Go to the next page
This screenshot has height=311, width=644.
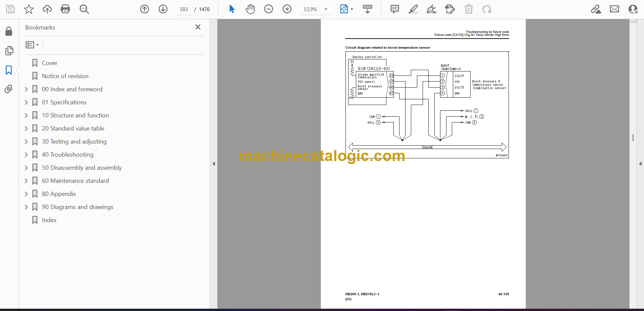coord(163,9)
